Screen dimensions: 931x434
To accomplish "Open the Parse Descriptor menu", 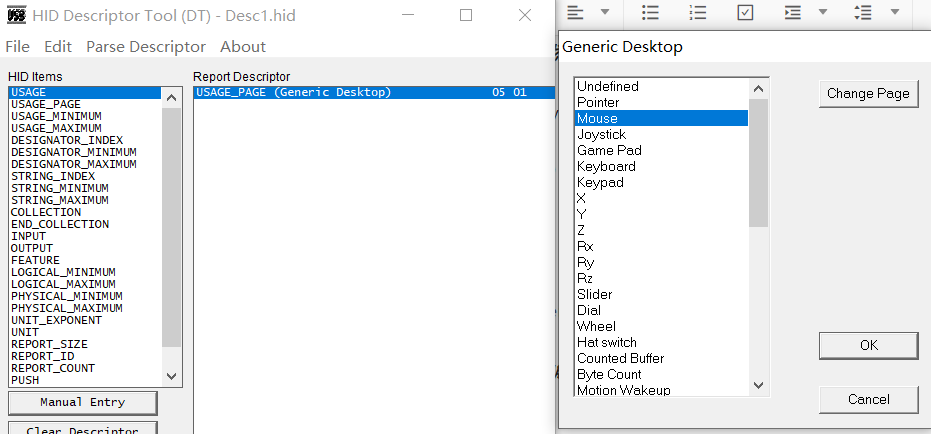I will coord(146,47).
